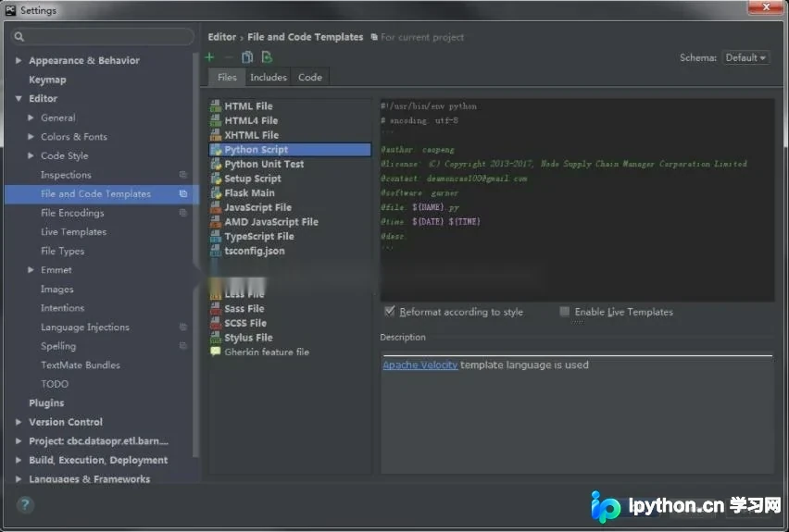Click project-level icon beside File and Code Templates
The image size is (789, 532).
pyautogui.click(x=183, y=193)
